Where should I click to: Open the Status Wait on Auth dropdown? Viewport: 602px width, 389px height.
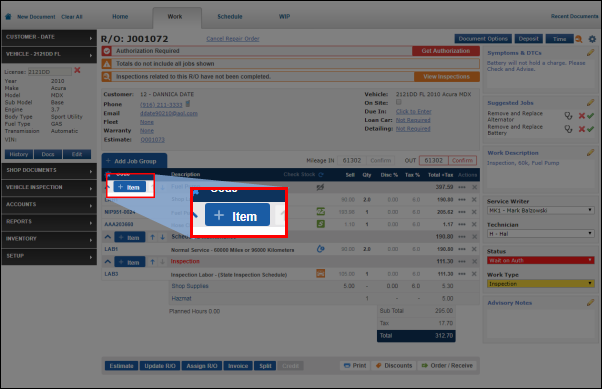(x=541, y=260)
